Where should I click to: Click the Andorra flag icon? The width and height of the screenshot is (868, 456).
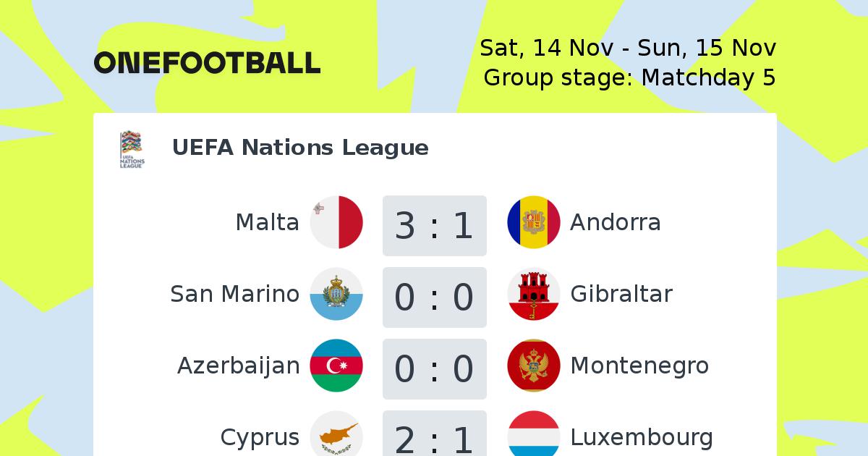coord(534,222)
